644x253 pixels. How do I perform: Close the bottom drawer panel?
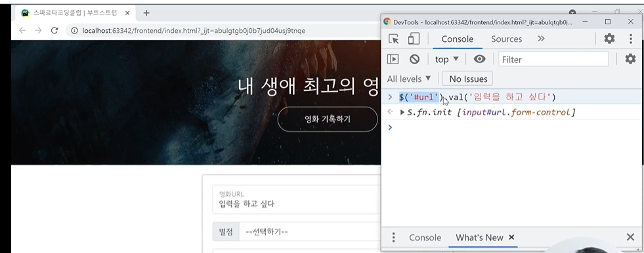click(x=630, y=237)
